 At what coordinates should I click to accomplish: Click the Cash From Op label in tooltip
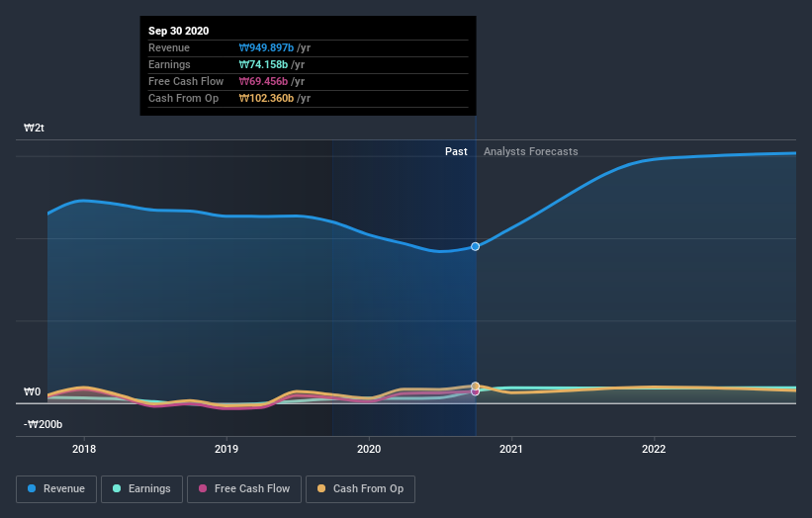[183, 98]
